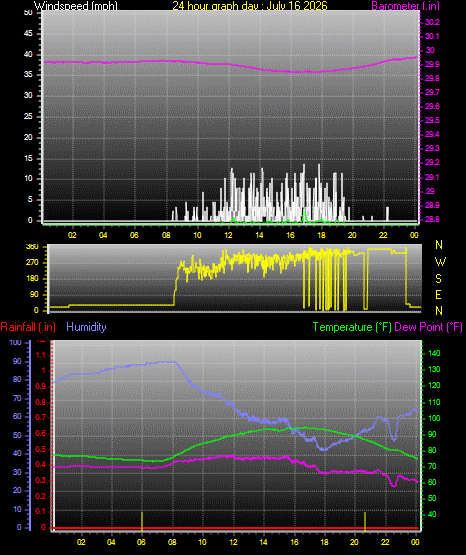Click temperature axis value 130

[434, 369]
